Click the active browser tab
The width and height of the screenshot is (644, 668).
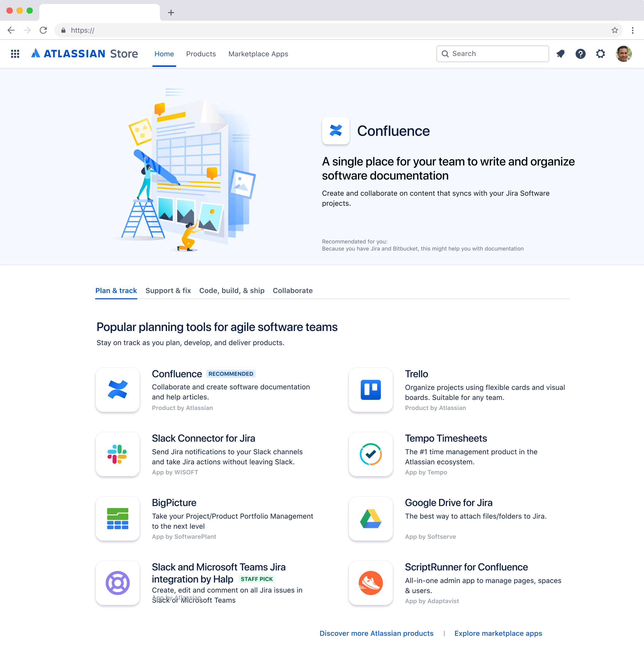coord(99,12)
